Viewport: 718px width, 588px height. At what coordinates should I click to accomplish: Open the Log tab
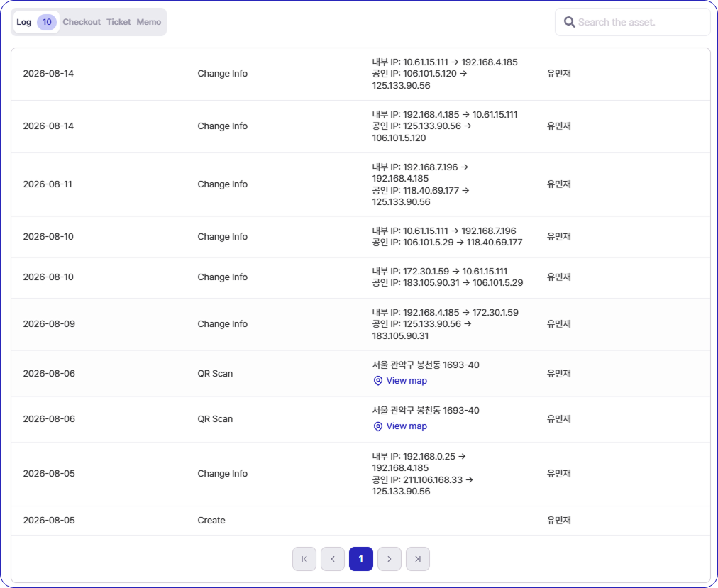(x=36, y=22)
